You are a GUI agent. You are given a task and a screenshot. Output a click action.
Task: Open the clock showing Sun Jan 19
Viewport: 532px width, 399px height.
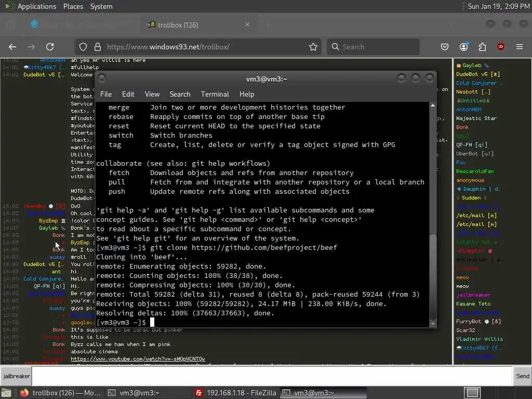coord(498,6)
